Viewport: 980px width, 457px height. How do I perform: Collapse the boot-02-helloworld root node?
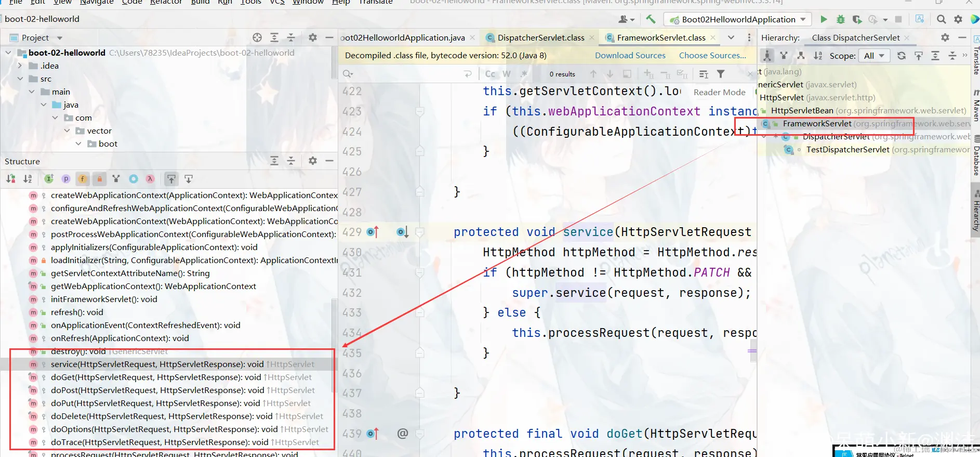pos(8,53)
